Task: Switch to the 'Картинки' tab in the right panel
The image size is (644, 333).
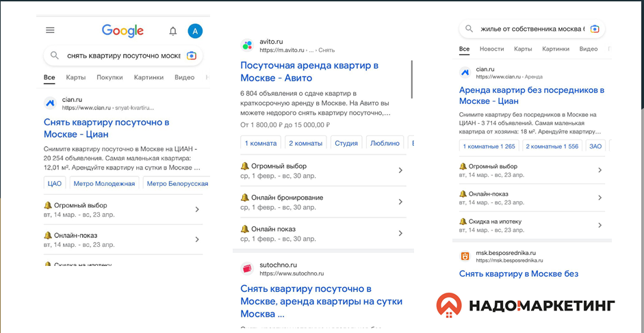Action: (556, 49)
